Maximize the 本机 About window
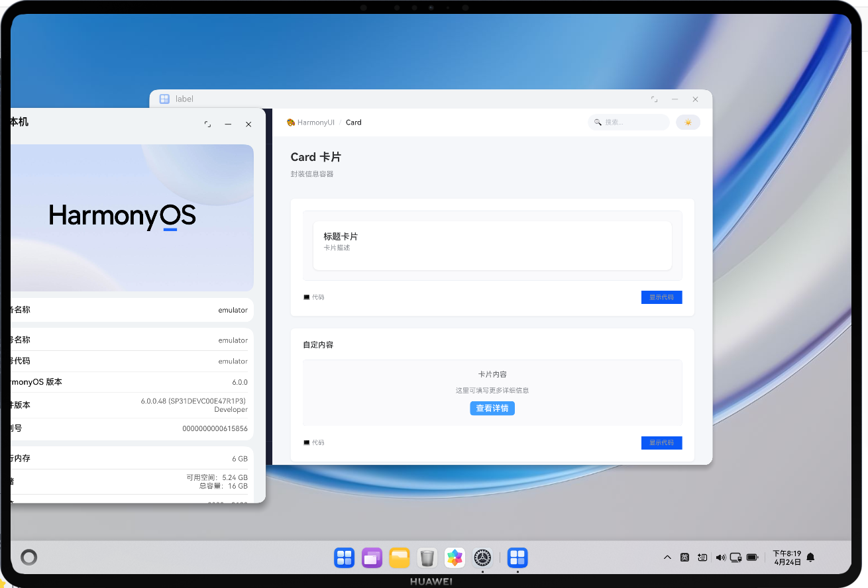868x588 pixels. click(x=207, y=124)
